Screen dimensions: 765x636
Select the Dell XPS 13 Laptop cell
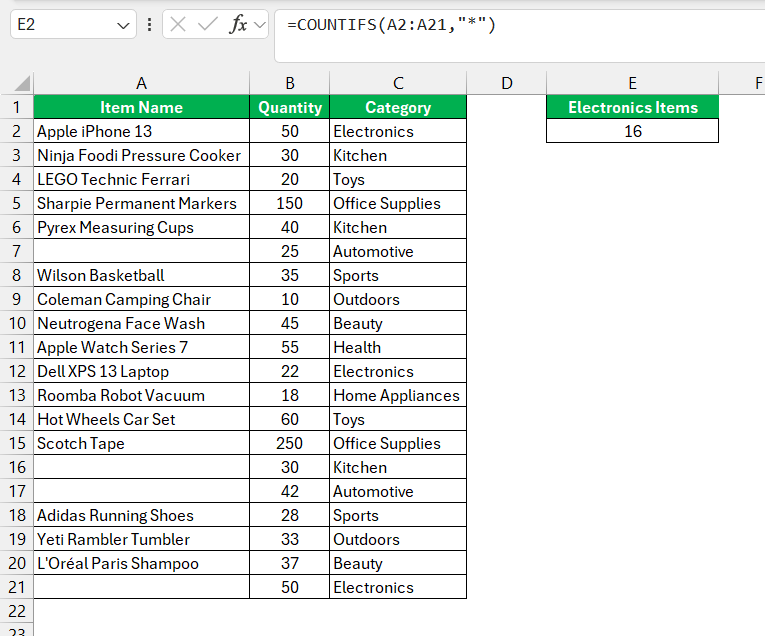coord(141,371)
